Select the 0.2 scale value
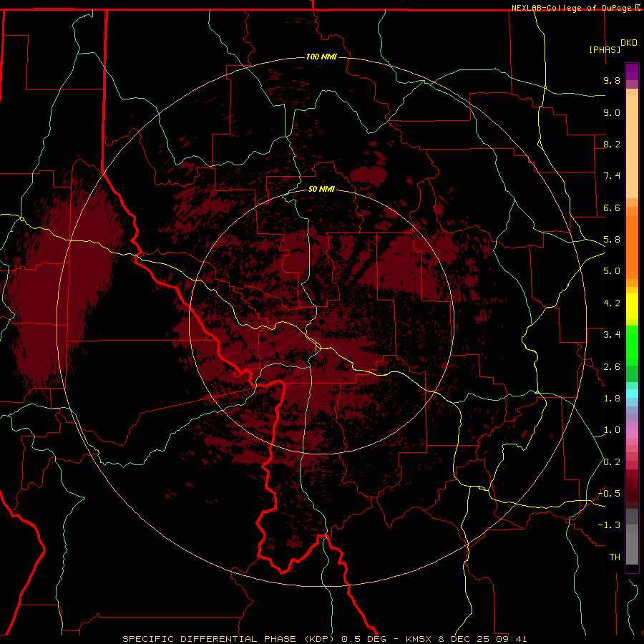Viewport: 644px width, 644px height. (x=612, y=462)
